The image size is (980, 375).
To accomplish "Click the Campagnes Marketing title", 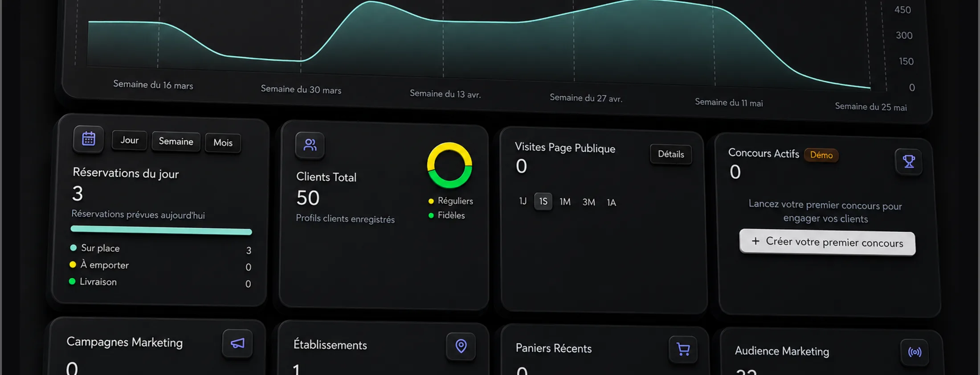I will (x=125, y=342).
